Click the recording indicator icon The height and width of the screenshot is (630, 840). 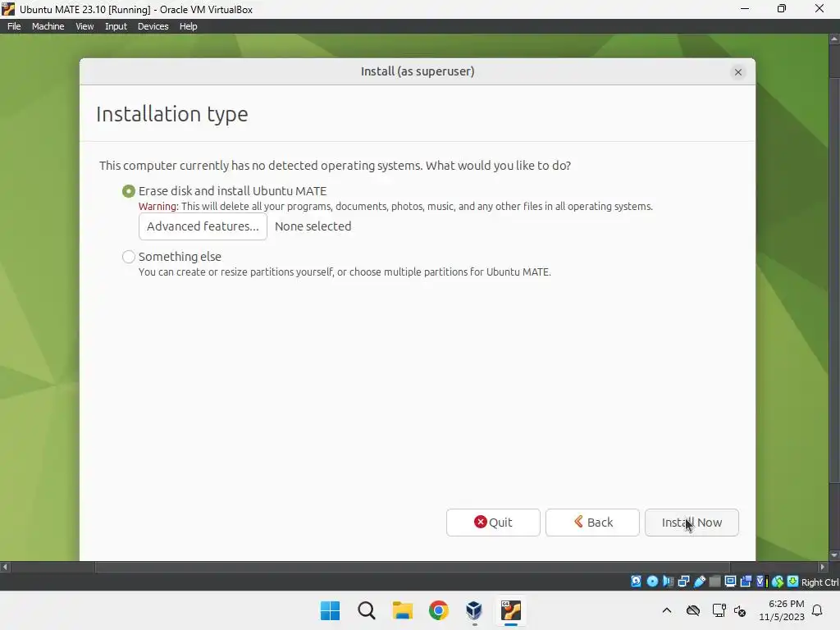click(x=746, y=582)
